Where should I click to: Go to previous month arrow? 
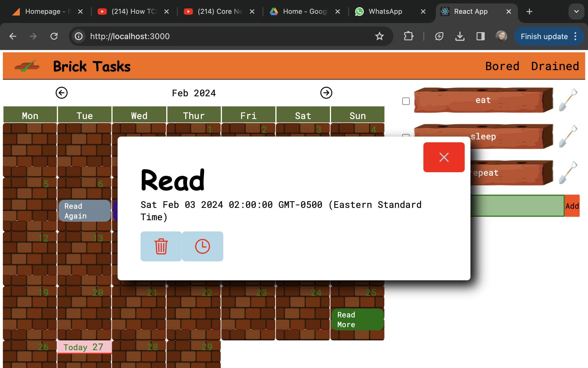(61, 93)
